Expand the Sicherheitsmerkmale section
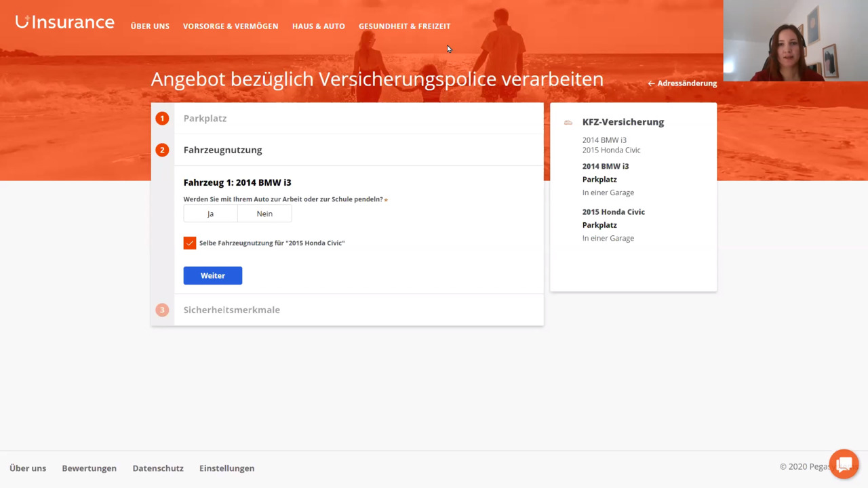 point(231,310)
